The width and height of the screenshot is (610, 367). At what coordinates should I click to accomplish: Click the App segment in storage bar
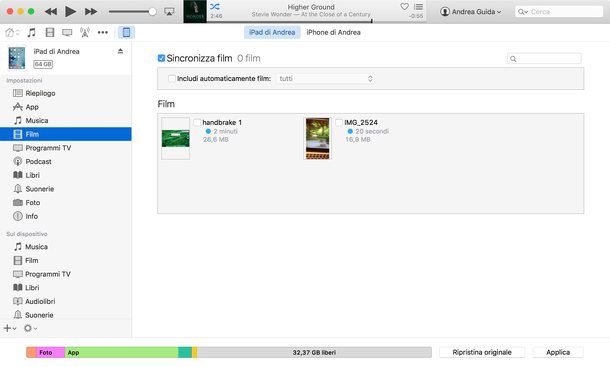(121, 353)
